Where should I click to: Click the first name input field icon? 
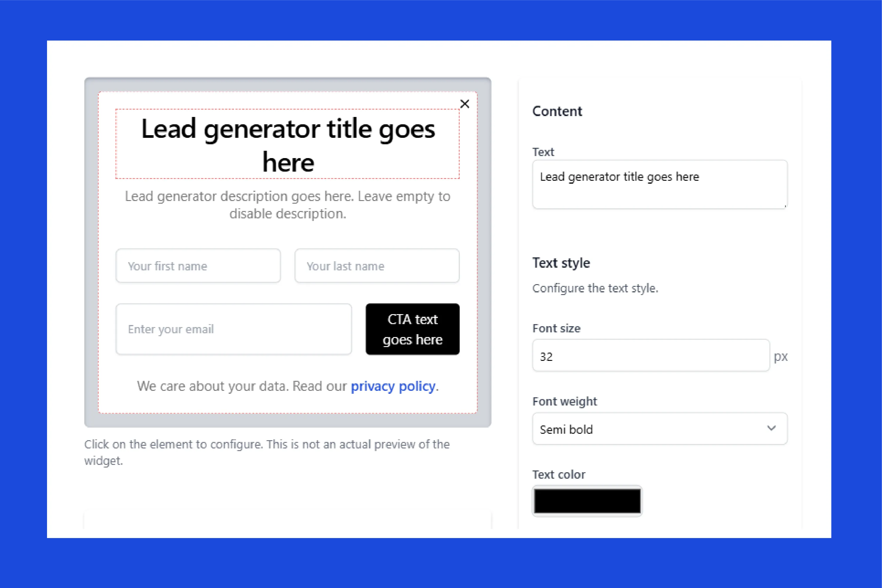tap(198, 265)
